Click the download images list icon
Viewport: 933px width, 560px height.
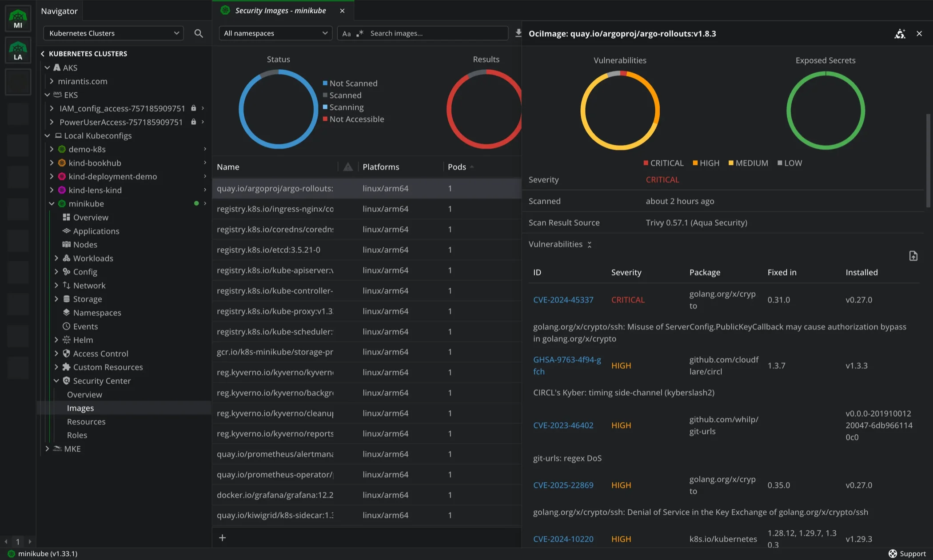518,33
